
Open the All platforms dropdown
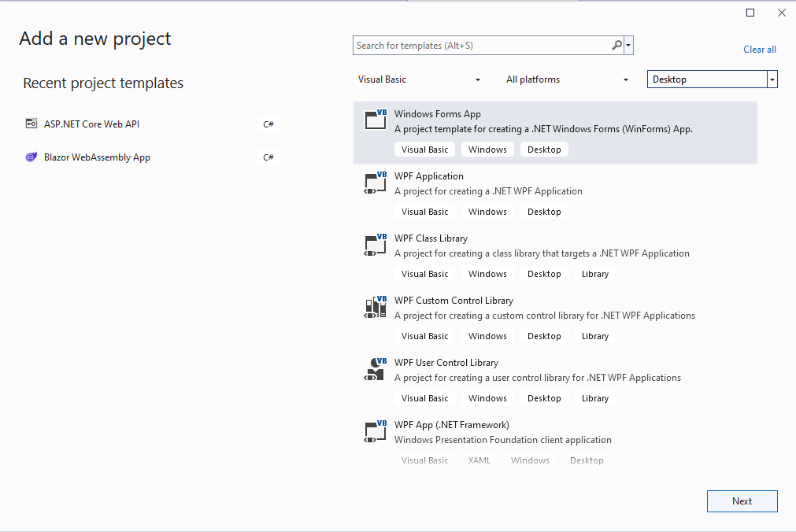[x=626, y=79]
